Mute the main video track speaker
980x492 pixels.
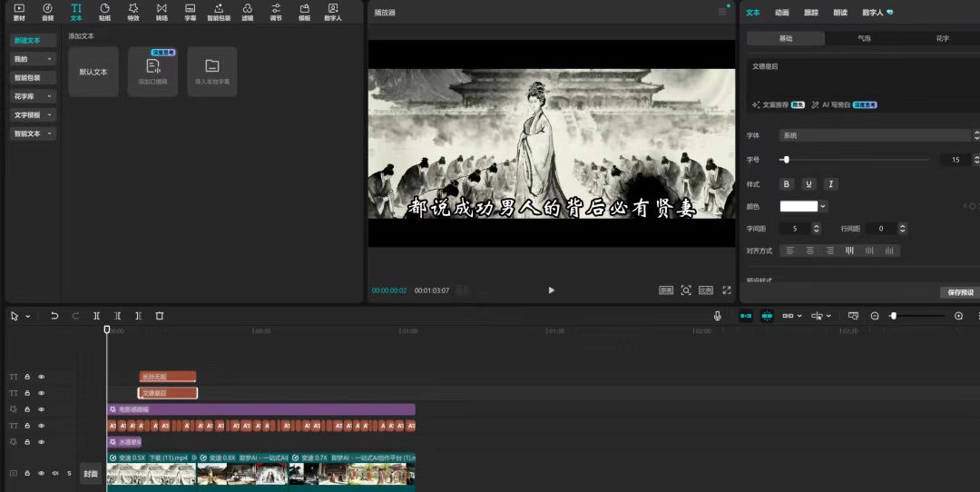click(55, 473)
